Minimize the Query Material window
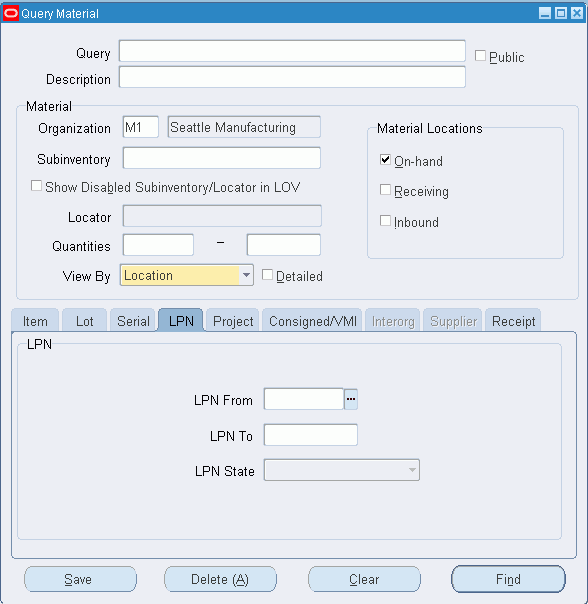588x604 pixels. tap(545, 13)
